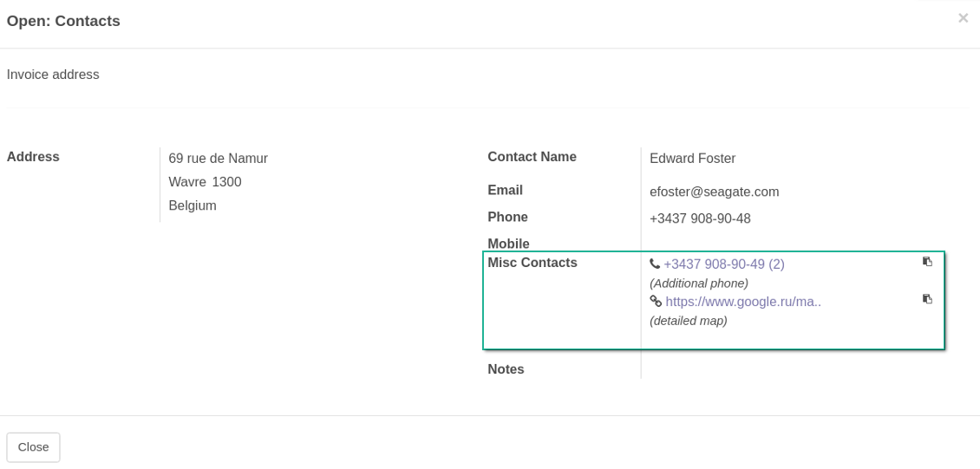Click the Wavre city text
The image size is (980, 469).
[x=187, y=182]
